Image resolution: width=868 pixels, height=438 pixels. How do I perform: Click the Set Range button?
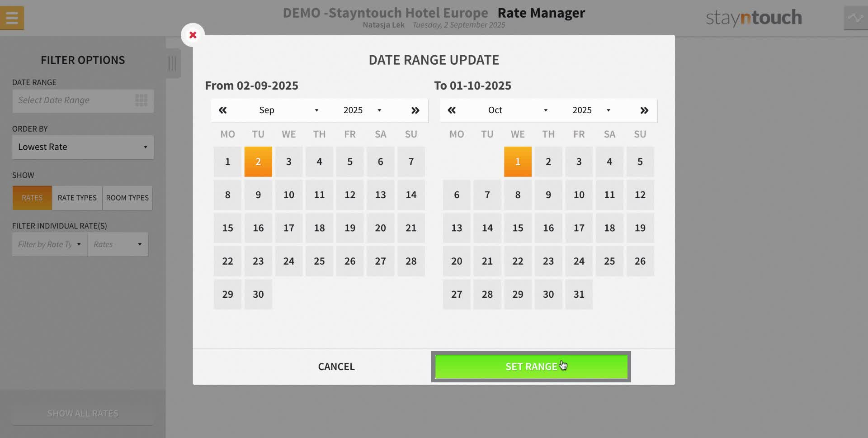531,367
